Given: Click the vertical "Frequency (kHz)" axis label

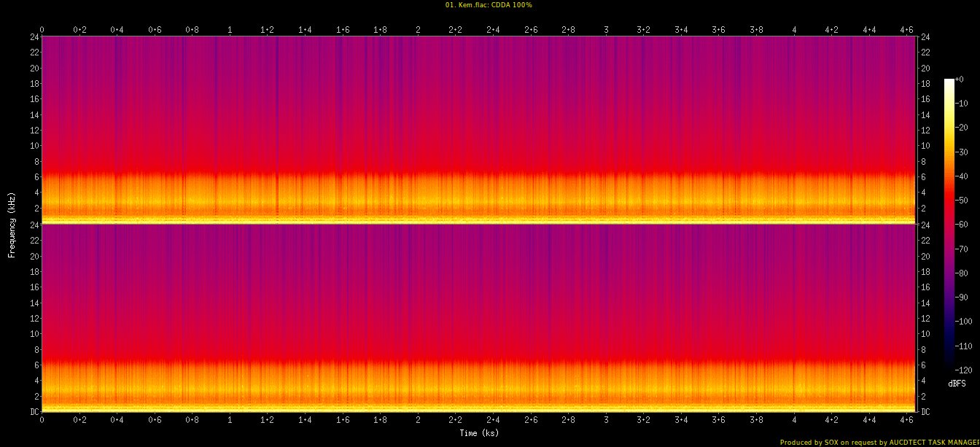Looking at the screenshot, I should click(12, 224).
